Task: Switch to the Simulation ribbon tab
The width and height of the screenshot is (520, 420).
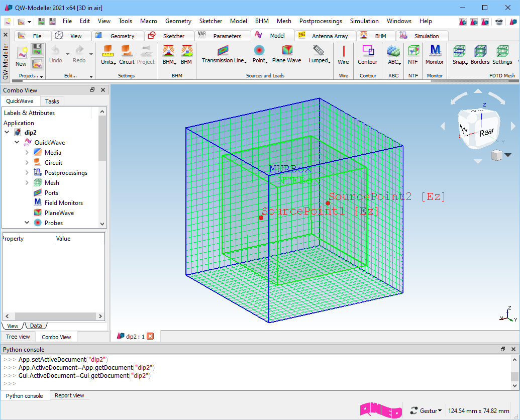Action: coord(422,36)
